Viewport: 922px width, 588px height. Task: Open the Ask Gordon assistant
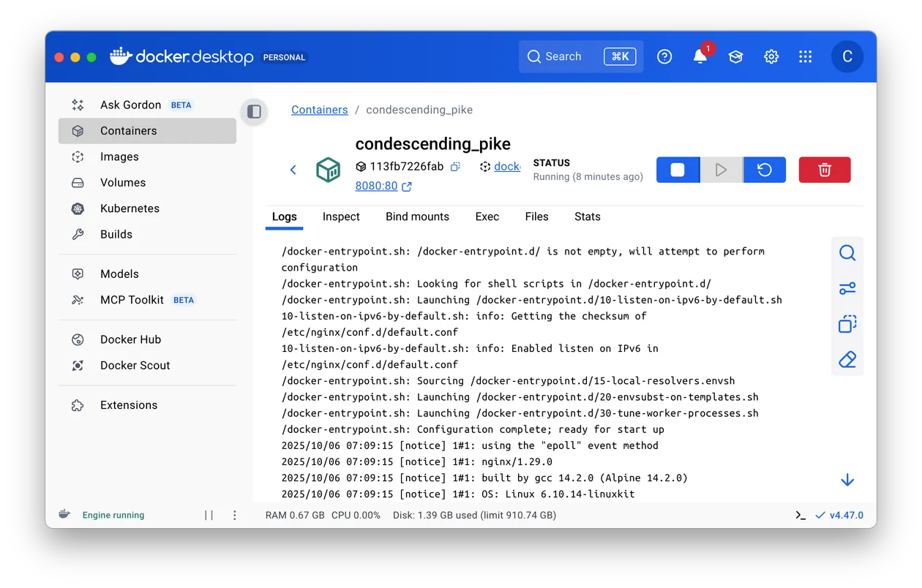point(147,105)
